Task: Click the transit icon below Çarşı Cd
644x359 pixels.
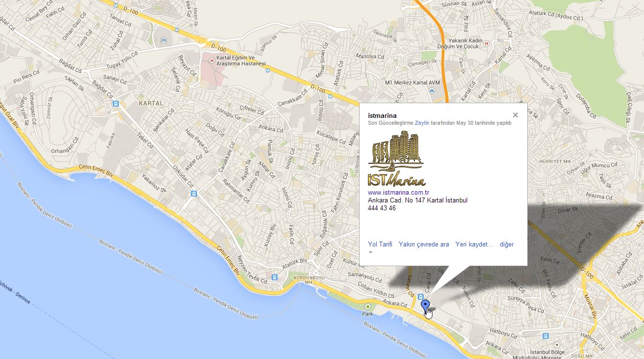Action: tap(421, 296)
